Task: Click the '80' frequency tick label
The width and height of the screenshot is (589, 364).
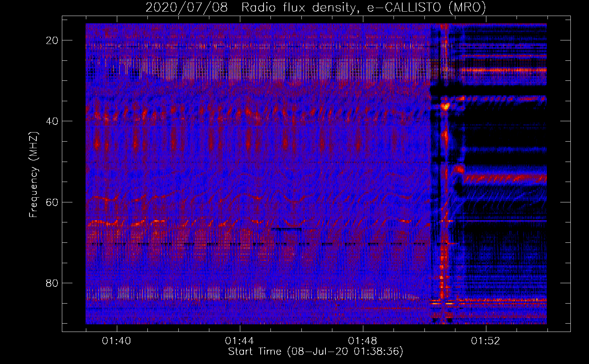Action: (52, 283)
